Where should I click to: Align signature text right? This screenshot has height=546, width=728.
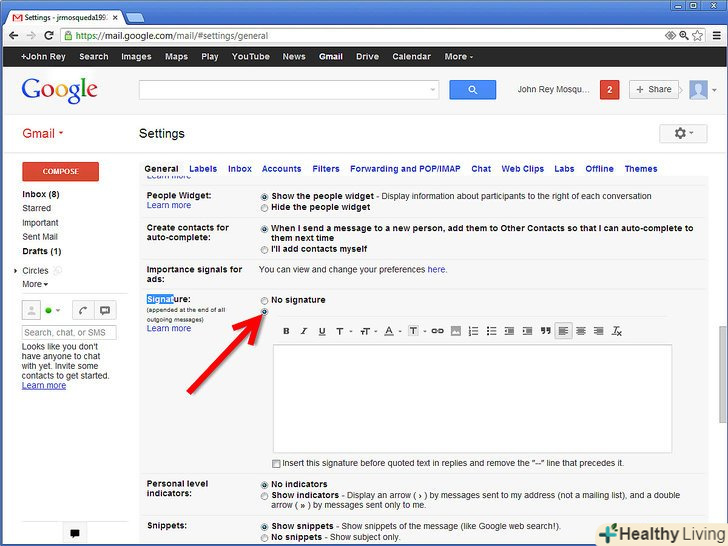click(599, 331)
